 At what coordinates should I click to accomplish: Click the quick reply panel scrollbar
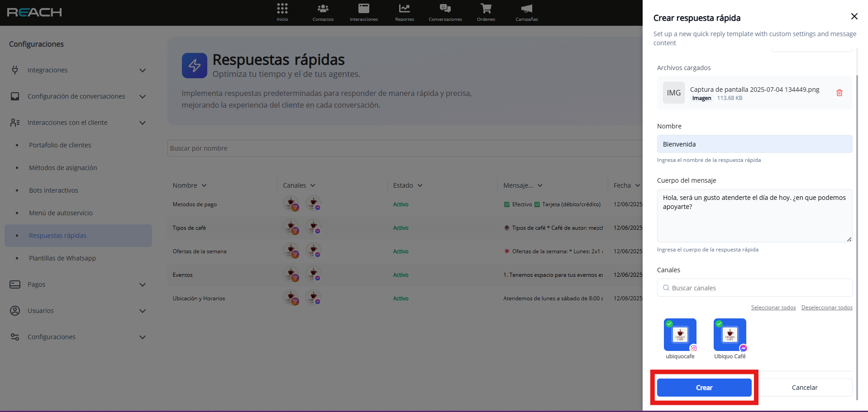pos(857,237)
